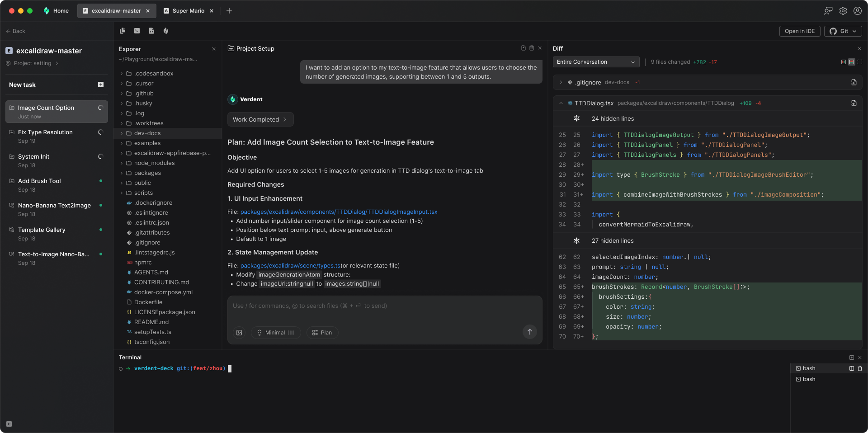Open the settings gear in the title bar
The width and height of the screenshot is (868, 433).
click(843, 11)
